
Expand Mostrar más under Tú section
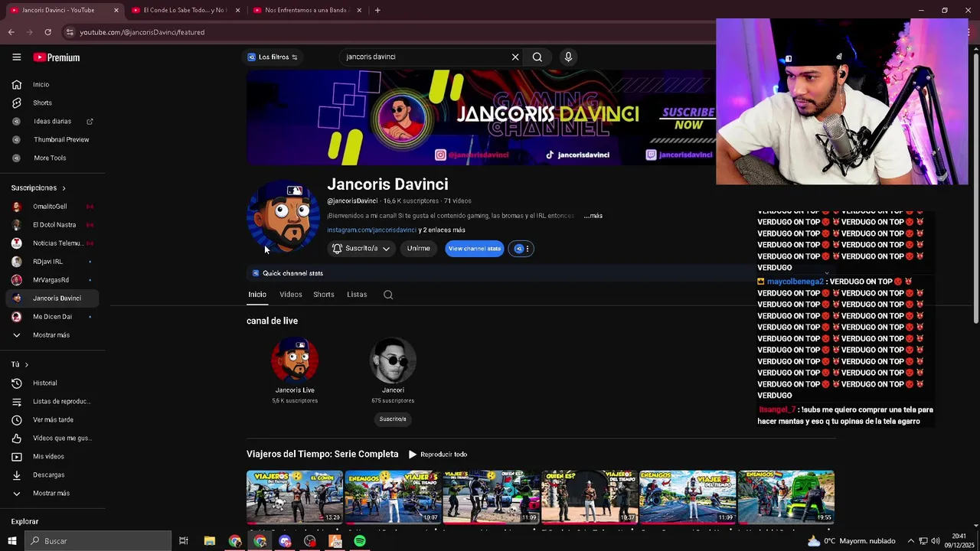[51, 493]
